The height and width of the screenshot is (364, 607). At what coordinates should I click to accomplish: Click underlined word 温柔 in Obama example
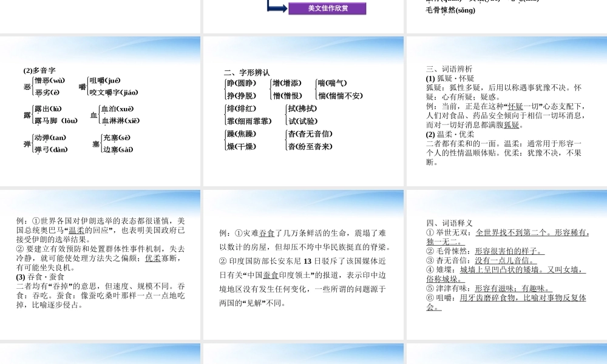click(x=76, y=231)
